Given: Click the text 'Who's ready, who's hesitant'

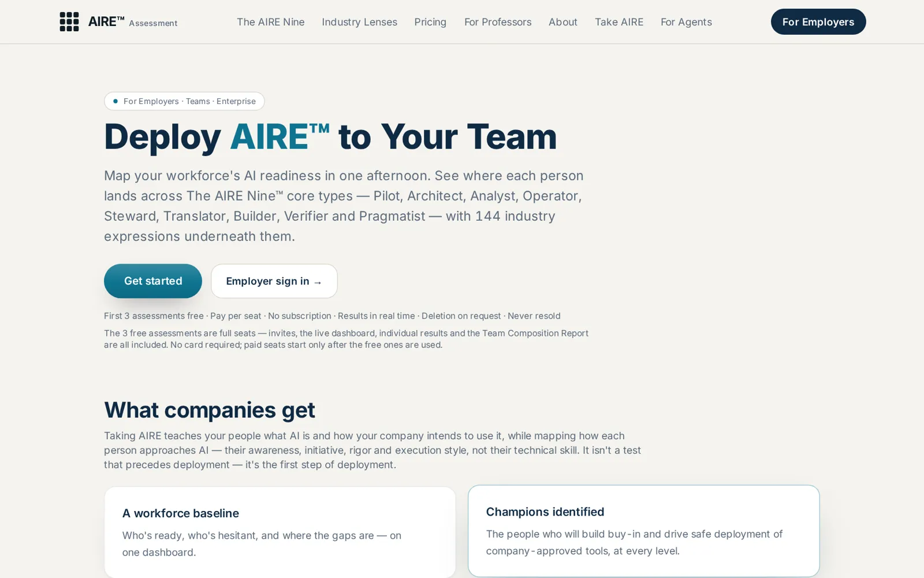Looking at the screenshot, I should (x=262, y=544).
